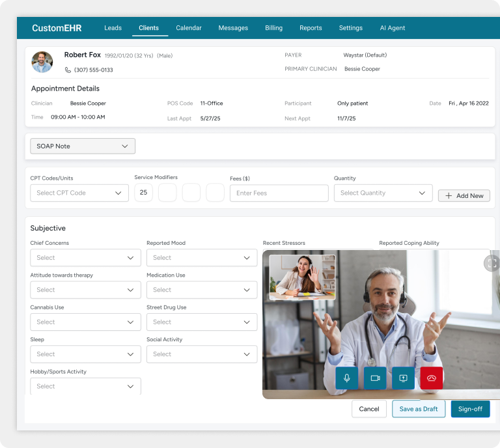
Task: End the video call with red button
Action: [x=431, y=378]
